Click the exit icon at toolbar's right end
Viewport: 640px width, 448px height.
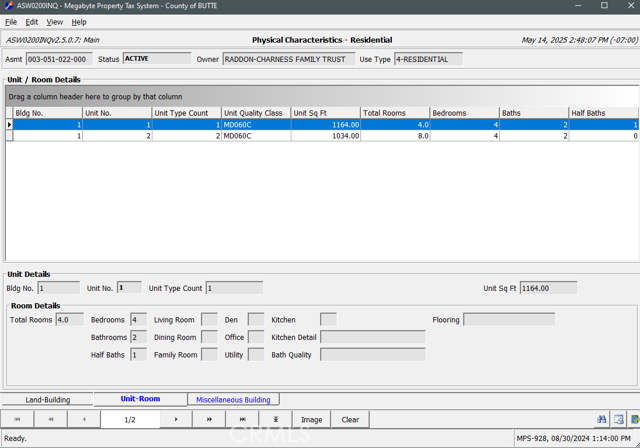tap(635, 419)
